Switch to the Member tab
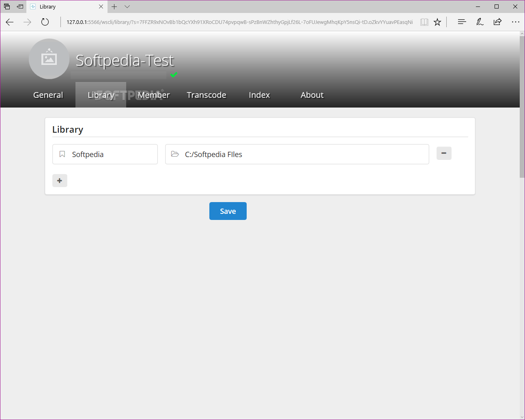The height and width of the screenshot is (420, 525). pos(154,95)
